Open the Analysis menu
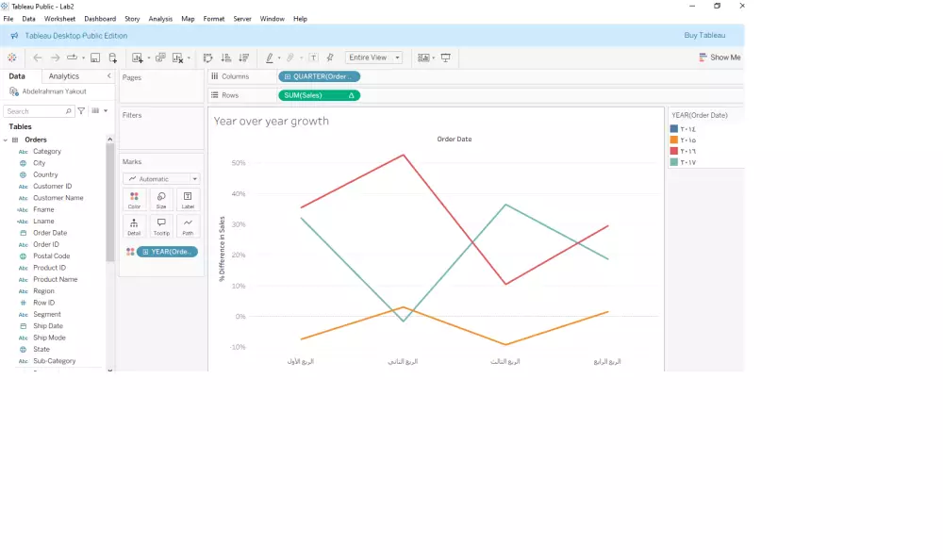 (160, 19)
